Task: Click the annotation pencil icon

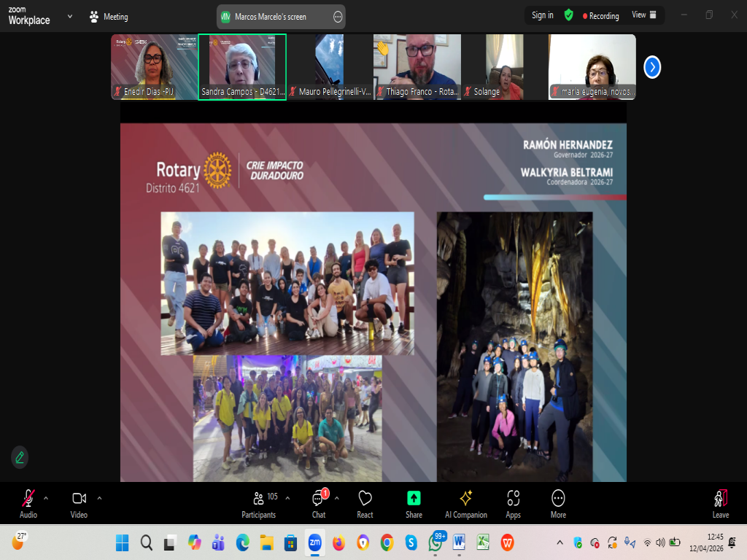Action: pos(20,457)
